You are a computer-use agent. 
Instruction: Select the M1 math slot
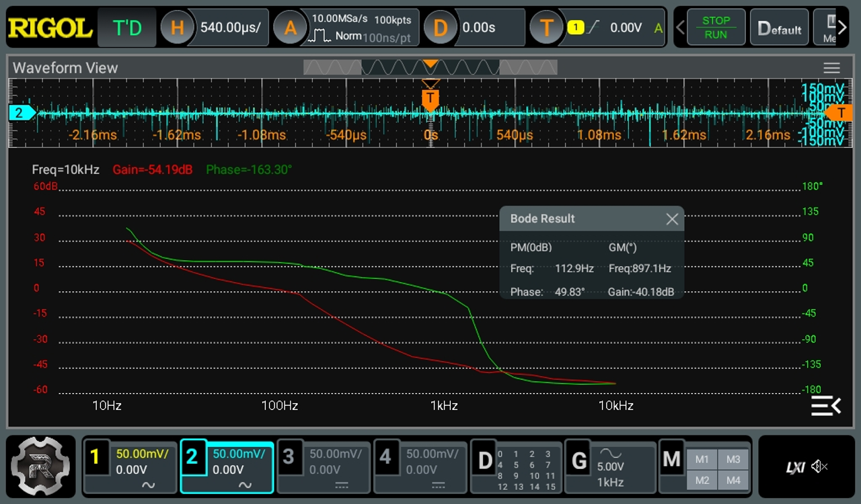pos(702,459)
